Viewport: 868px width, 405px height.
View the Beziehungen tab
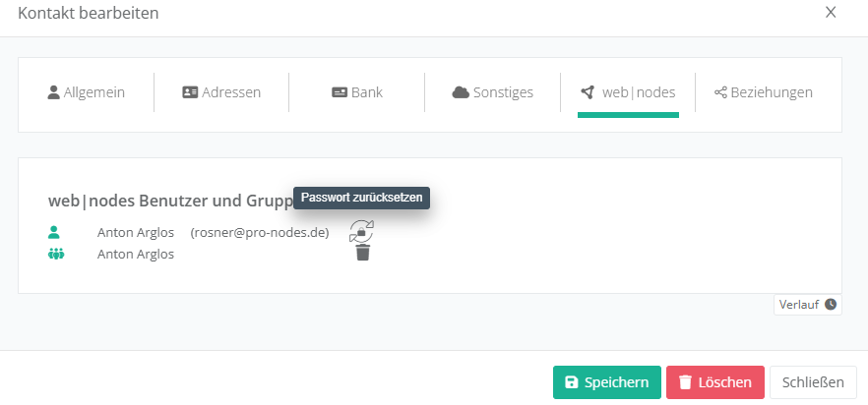coord(764,92)
